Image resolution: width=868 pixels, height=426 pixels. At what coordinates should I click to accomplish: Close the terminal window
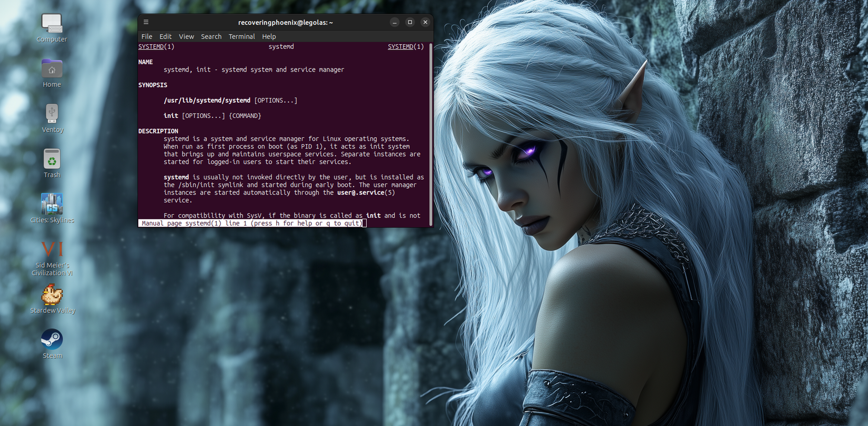point(425,22)
